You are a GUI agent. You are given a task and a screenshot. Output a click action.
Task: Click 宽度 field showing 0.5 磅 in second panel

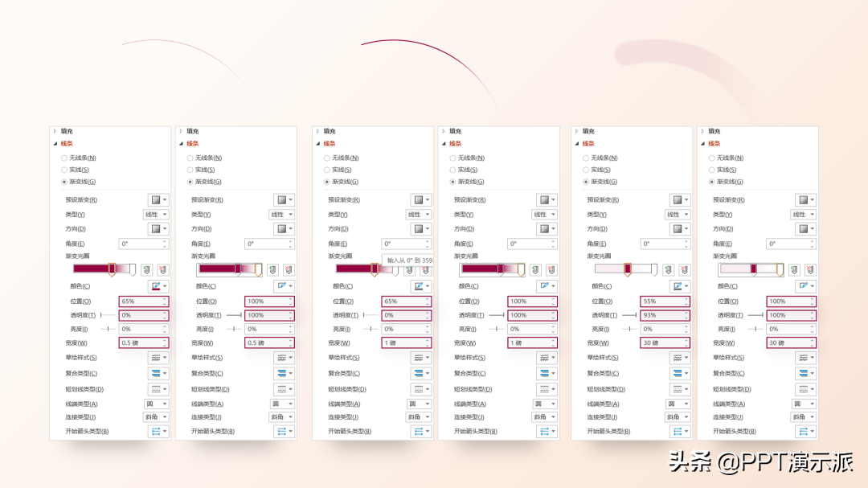269,342
